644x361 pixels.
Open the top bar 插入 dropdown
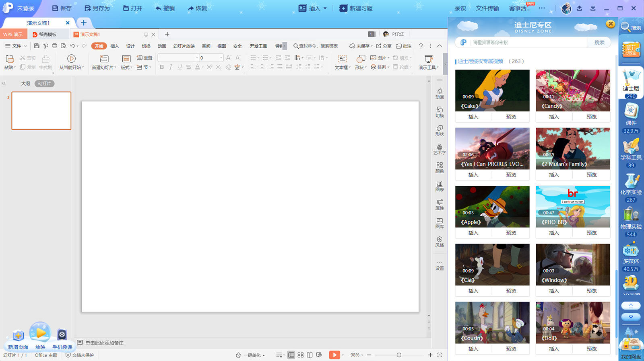point(313,8)
